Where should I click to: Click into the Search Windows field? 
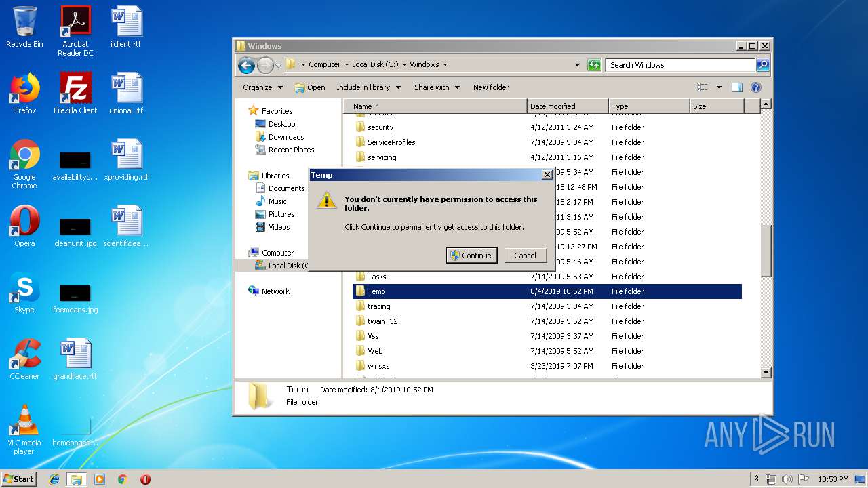[x=680, y=65]
